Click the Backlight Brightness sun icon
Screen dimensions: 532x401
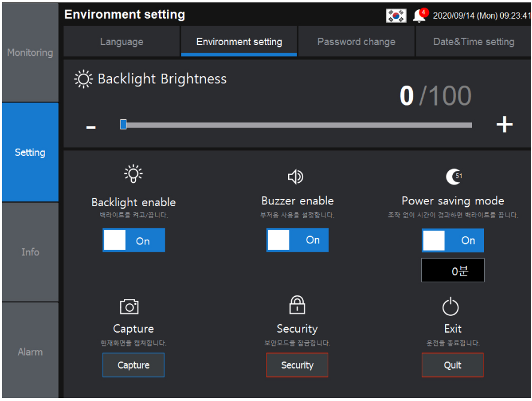tap(83, 79)
